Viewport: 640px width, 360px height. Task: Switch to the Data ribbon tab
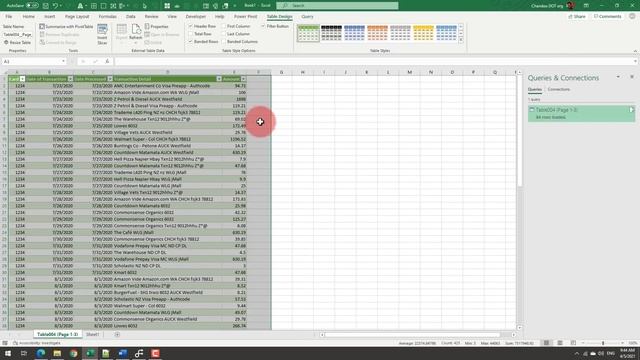(131, 17)
